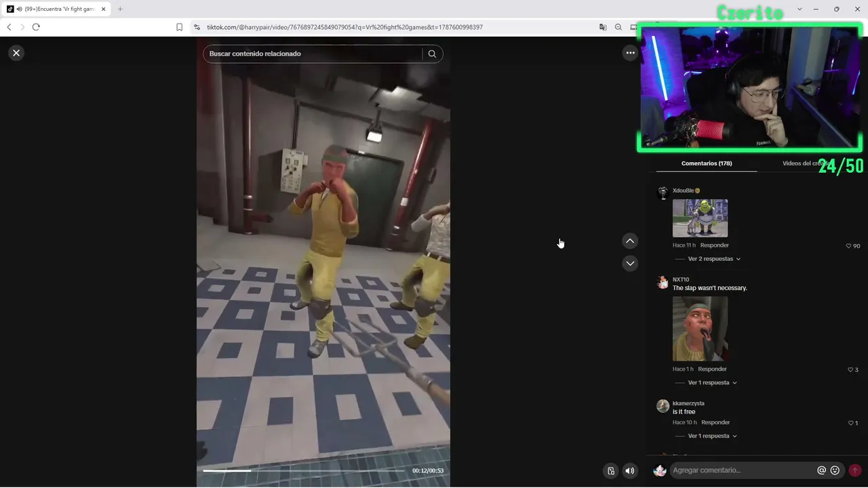This screenshot has width=868, height=488.
Task: Click the 'Hace 10 h' timestamp
Action: tap(685, 422)
